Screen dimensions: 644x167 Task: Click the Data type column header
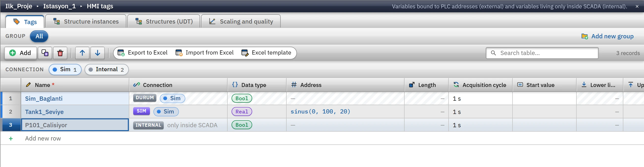(257, 85)
